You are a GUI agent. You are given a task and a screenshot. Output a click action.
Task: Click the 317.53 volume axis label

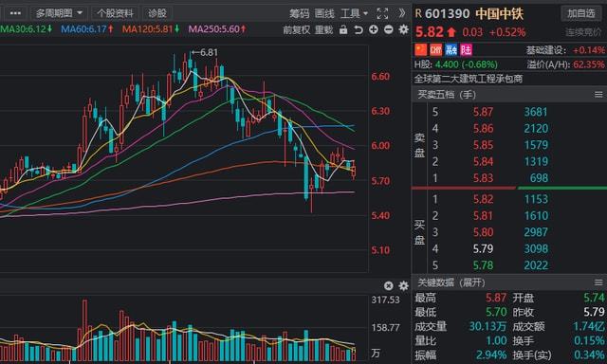pos(385,300)
